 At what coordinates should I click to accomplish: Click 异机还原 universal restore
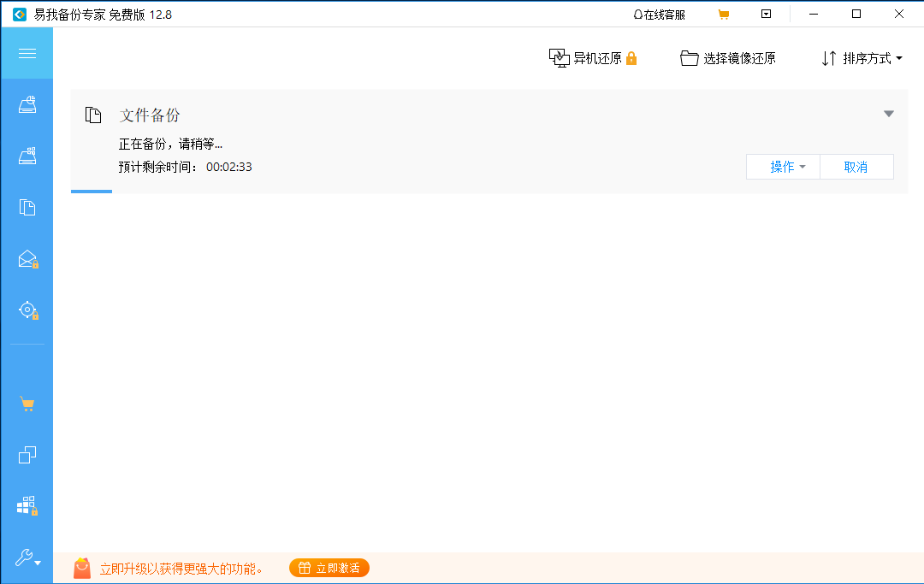point(586,58)
